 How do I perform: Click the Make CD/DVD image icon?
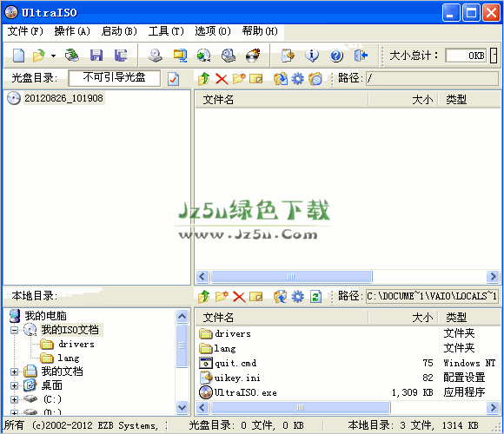[x=156, y=56]
